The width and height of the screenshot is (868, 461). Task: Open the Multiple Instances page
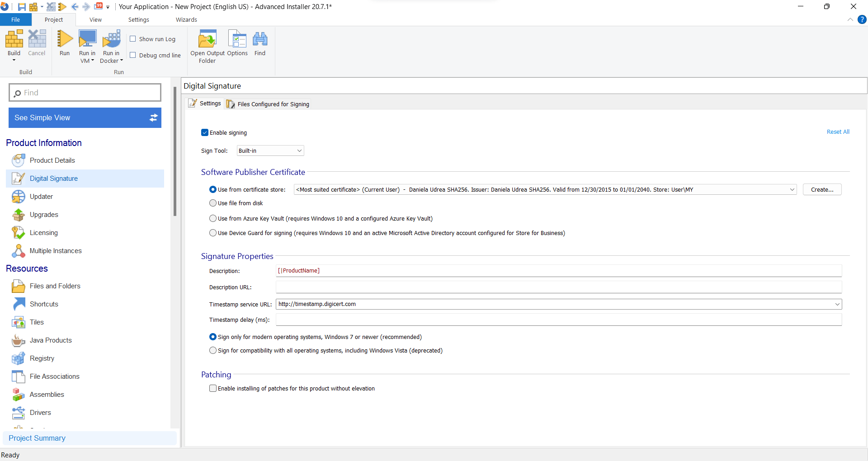[56, 251]
